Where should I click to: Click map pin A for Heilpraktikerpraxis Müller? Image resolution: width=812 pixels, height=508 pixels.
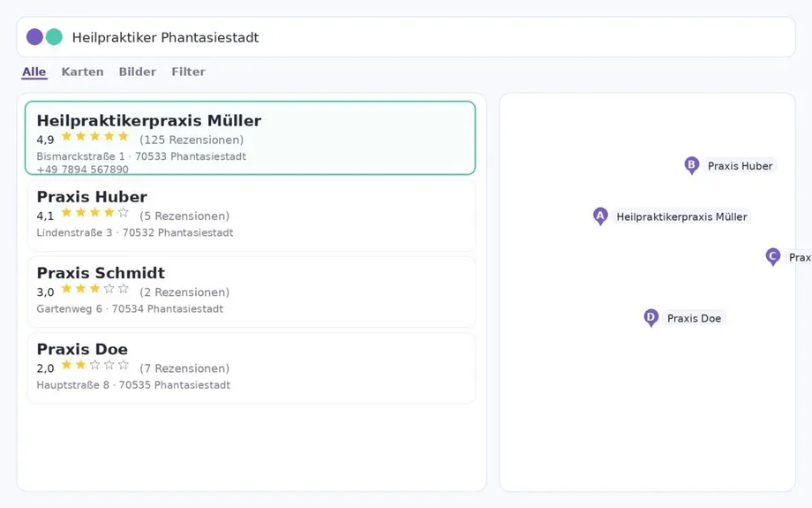coord(599,216)
